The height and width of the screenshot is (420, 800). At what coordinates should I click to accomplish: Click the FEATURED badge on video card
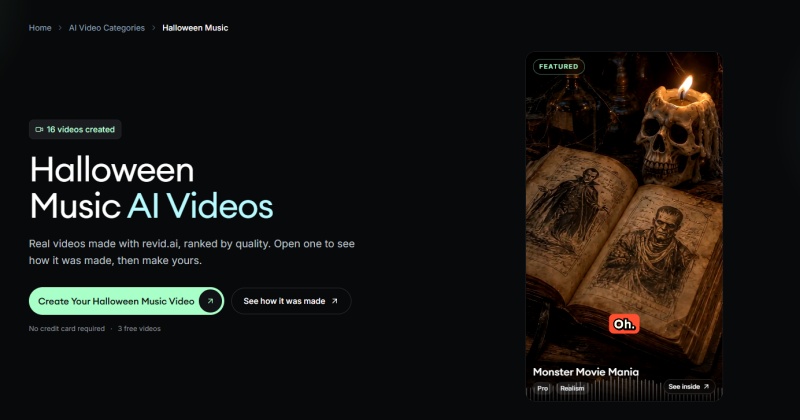[559, 66]
